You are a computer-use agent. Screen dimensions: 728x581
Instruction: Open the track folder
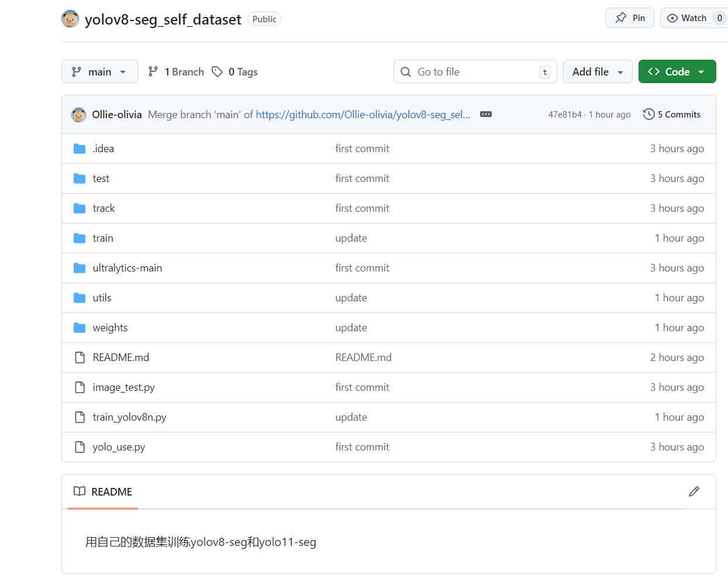point(104,208)
